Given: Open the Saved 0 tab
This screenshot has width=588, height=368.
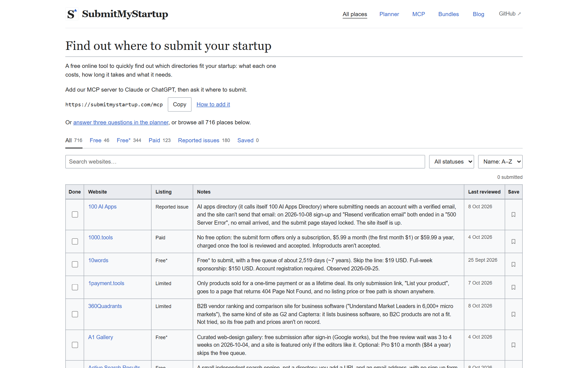Looking at the screenshot, I should point(248,140).
